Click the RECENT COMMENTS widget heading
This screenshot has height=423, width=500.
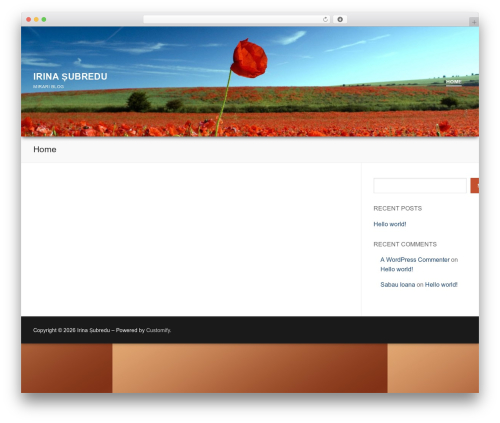click(405, 244)
